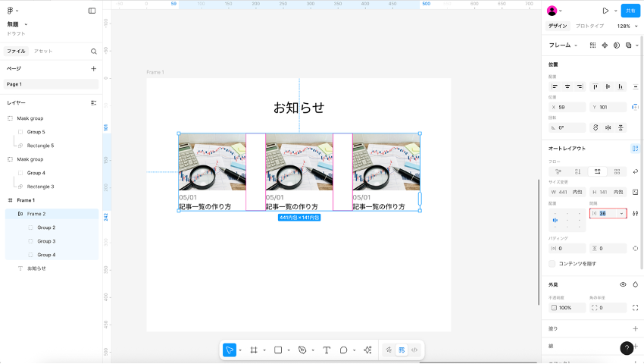
Task: Select the Group 2 layer
Action: [x=46, y=227]
